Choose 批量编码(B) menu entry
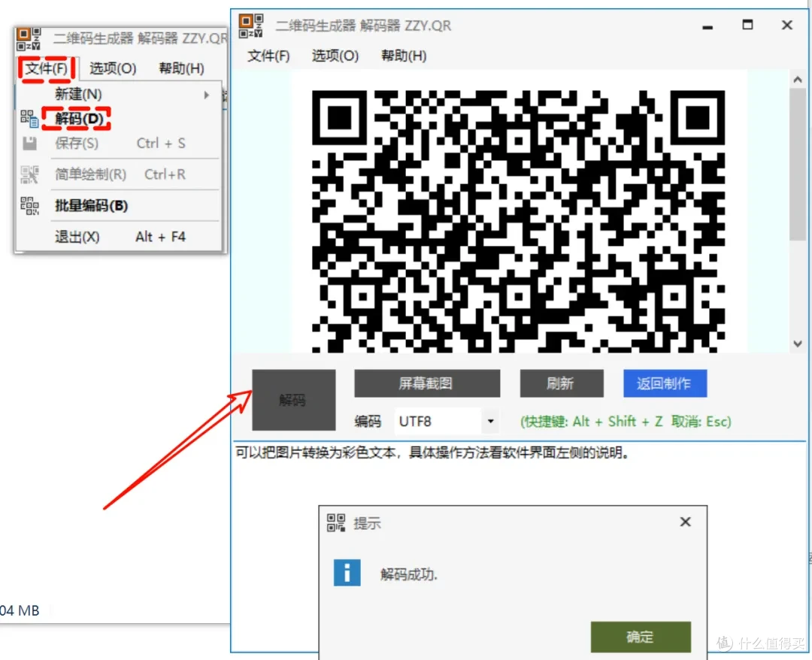The width and height of the screenshot is (812, 660). point(119,205)
